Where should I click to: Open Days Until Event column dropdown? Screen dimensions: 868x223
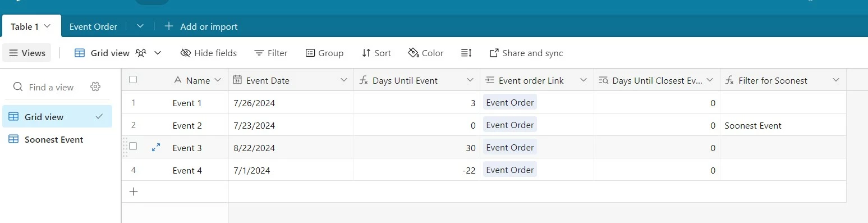pyautogui.click(x=470, y=80)
